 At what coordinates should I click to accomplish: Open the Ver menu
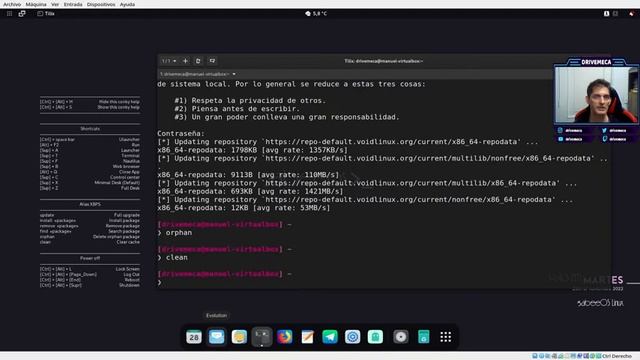[x=55, y=4]
